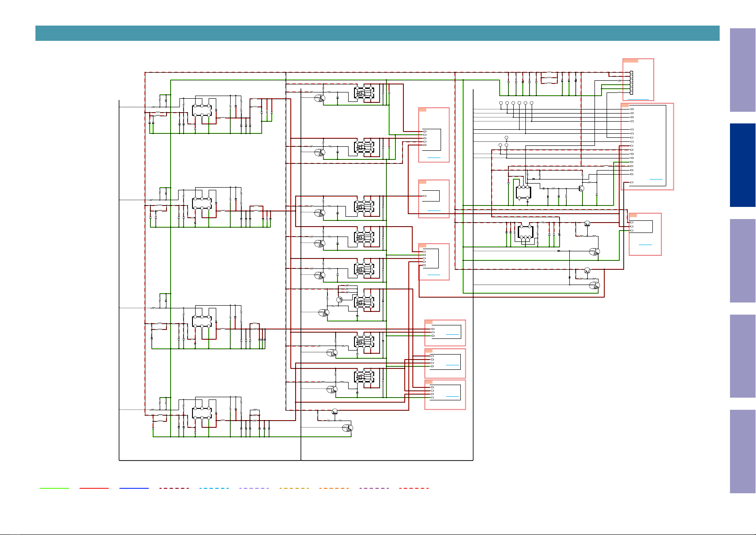Click the dark red dashed legend line
756x535 pixels.
click(x=174, y=488)
